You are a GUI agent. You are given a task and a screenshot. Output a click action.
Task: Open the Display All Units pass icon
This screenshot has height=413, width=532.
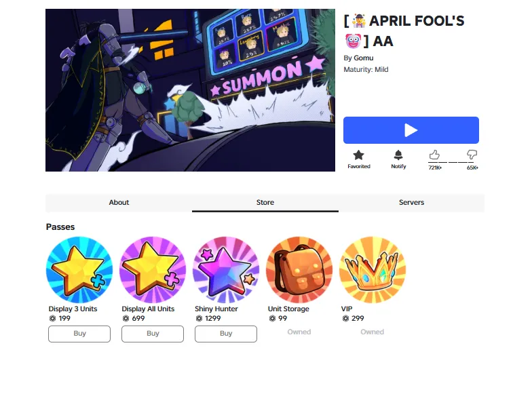153,270
